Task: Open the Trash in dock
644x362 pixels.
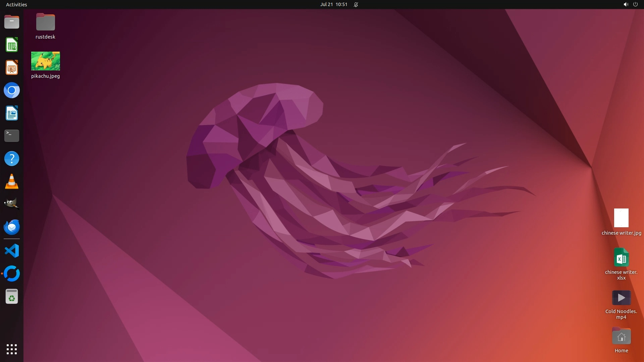Action: 12,297
